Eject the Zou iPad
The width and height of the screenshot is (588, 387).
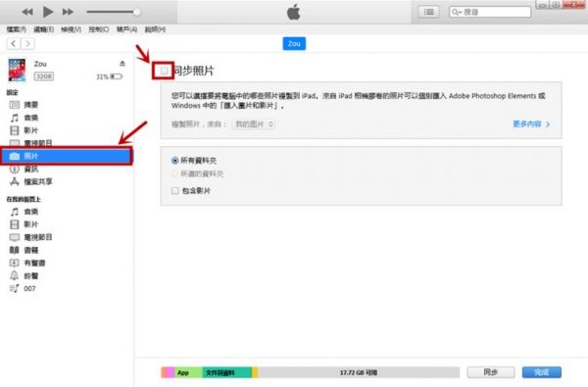point(122,63)
